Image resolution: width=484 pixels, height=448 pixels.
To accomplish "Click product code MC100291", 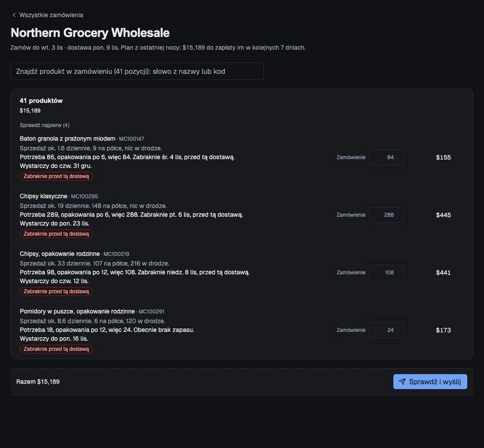I will pyautogui.click(x=151, y=312).
